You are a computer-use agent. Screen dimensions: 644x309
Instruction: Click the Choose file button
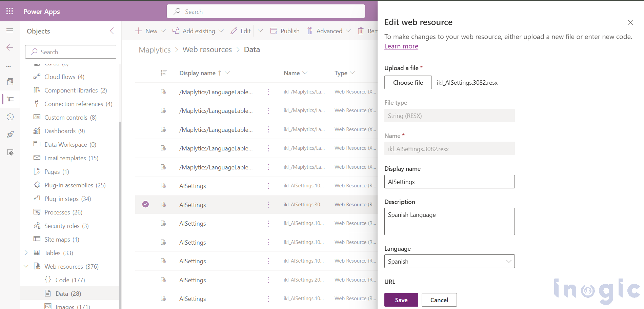click(x=408, y=82)
